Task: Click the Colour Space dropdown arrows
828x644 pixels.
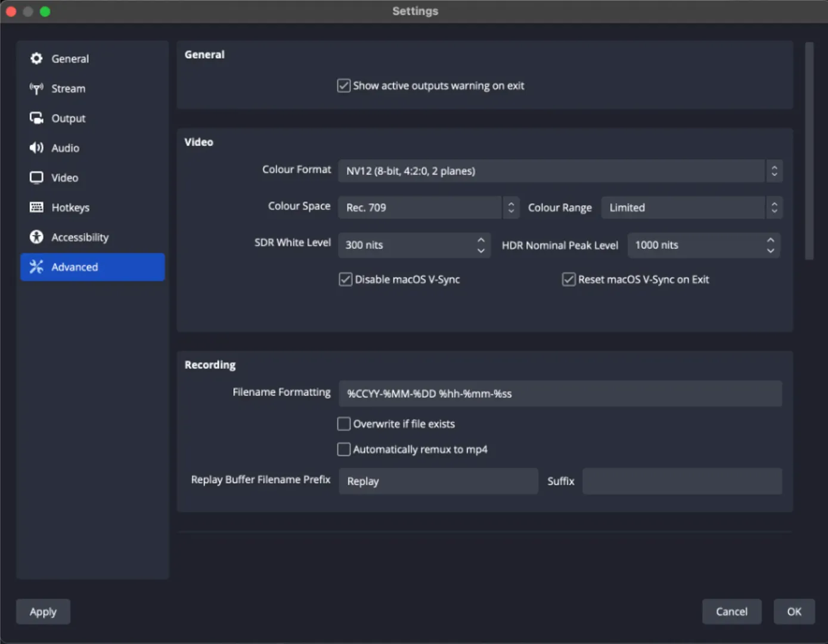Action: [511, 208]
